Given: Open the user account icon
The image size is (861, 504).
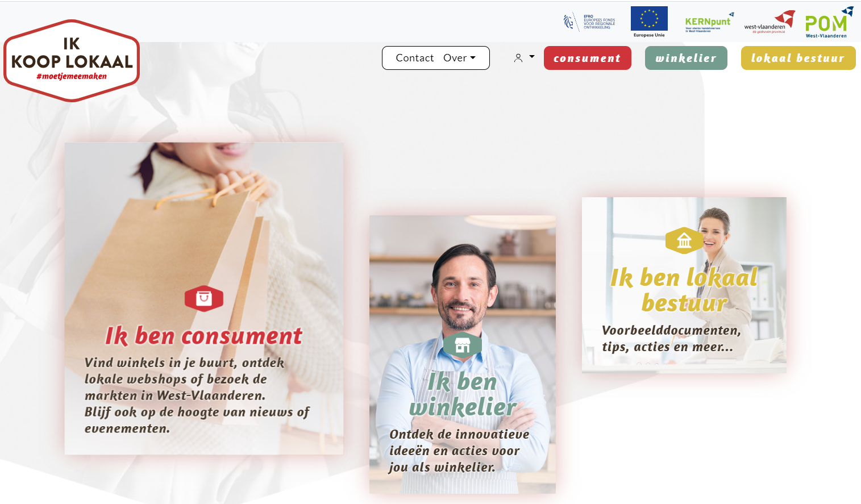Looking at the screenshot, I should pos(518,58).
